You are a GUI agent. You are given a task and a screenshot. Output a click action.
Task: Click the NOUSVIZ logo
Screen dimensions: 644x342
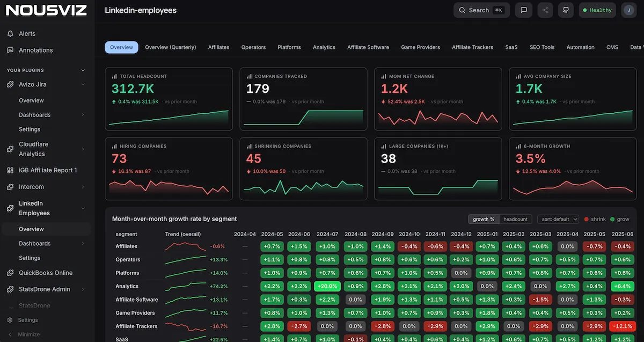pyautogui.click(x=47, y=10)
